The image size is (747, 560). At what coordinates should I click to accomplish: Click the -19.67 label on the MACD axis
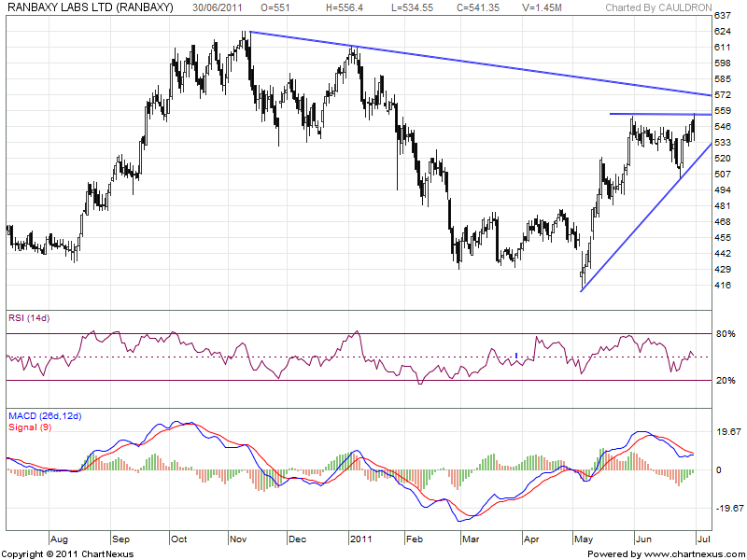tap(727, 509)
